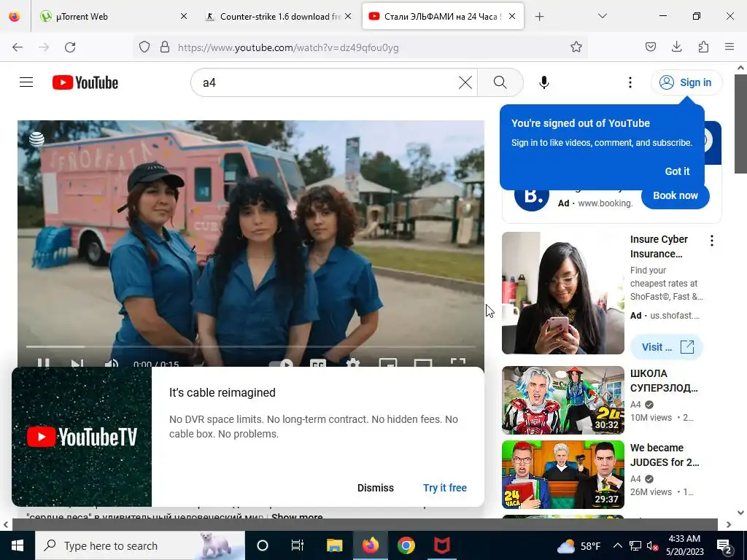Image resolution: width=747 pixels, height=560 pixels.
Task: Open the We became JUDGES video thumbnail
Action: point(562,474)
